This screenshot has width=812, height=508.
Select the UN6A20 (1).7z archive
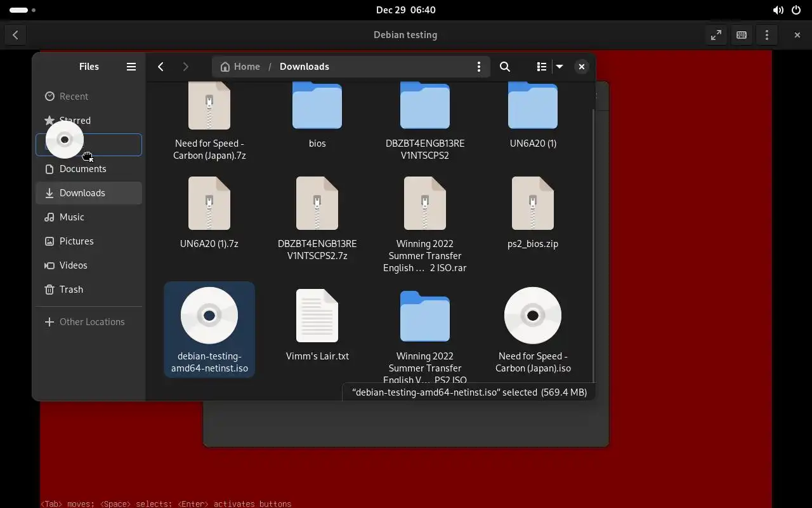pos(209,213)
